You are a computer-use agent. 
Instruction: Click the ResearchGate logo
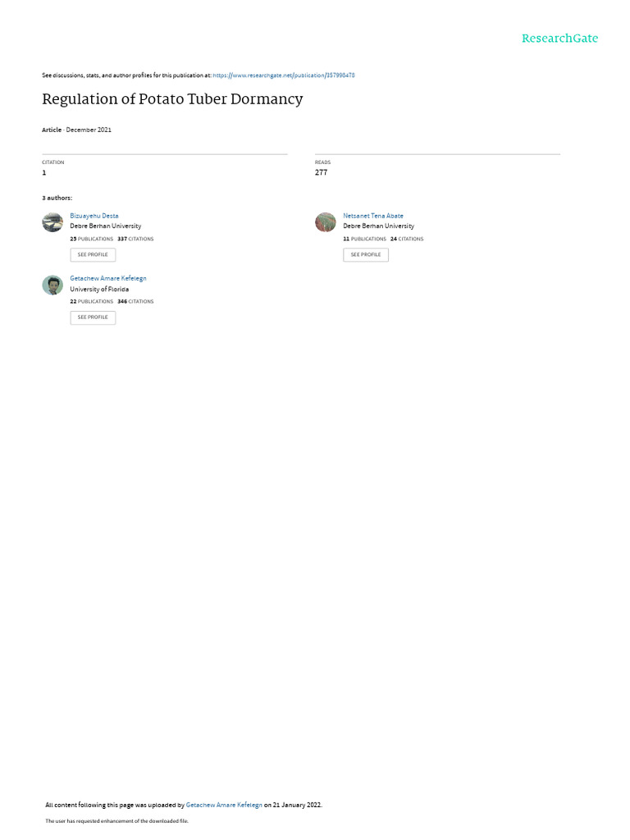559,39
